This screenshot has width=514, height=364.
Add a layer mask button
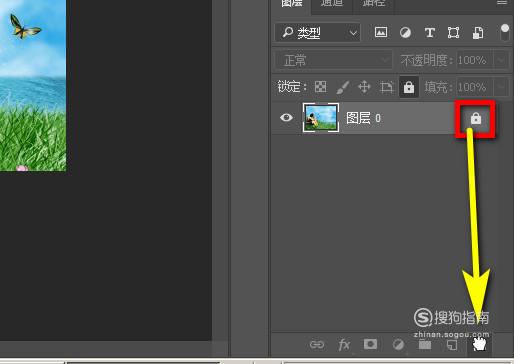click(370, 344)
